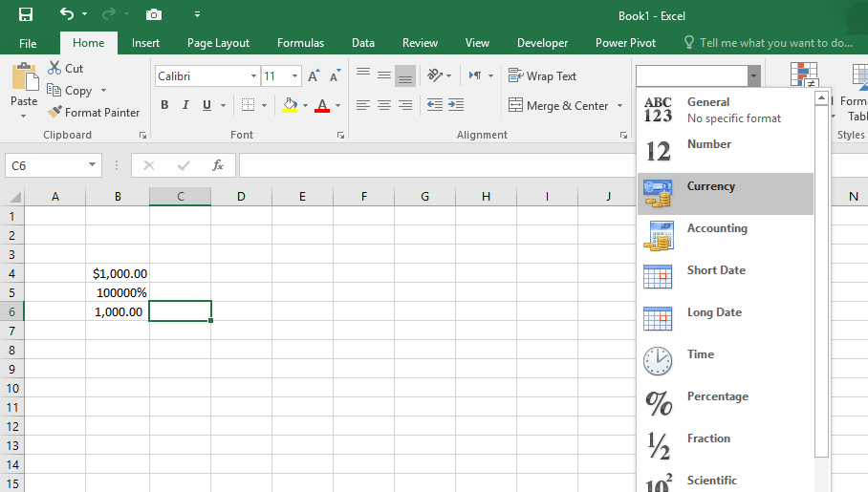Decrease the font size

335,75
